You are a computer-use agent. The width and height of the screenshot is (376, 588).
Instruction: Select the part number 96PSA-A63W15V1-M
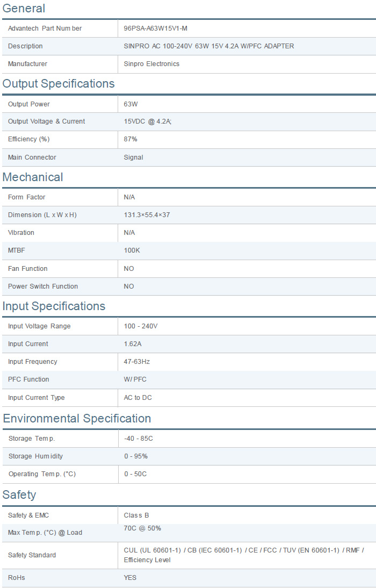[x=155, y=28]
